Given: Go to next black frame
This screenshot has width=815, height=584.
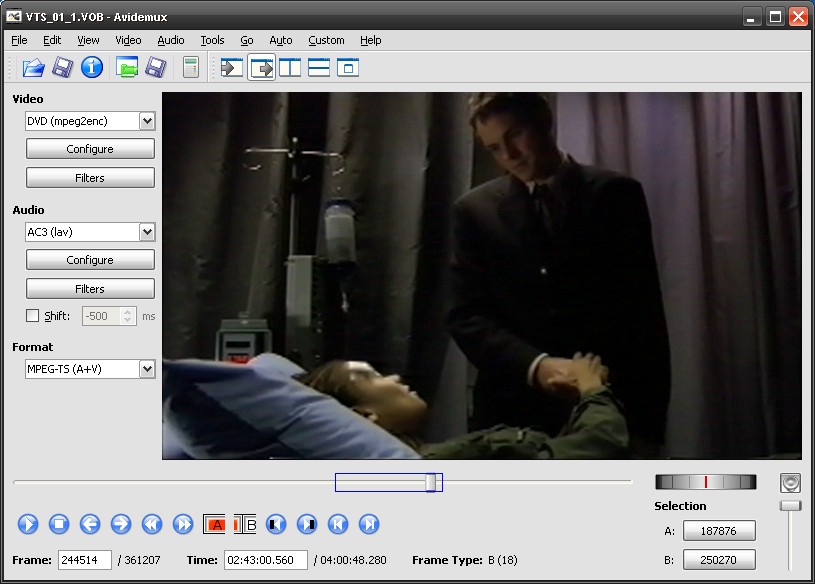Looking at the screenshot, I should (x=307, y=524).
